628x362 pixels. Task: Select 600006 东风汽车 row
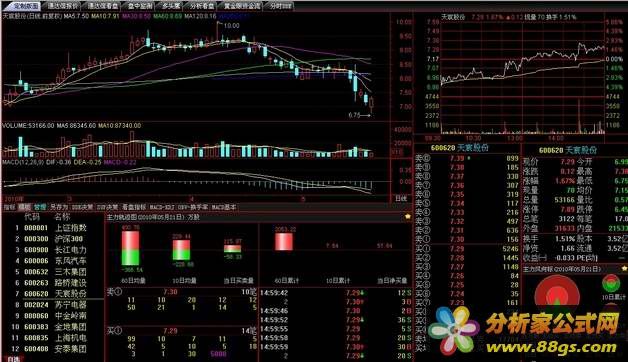click(x=52, y=261)
